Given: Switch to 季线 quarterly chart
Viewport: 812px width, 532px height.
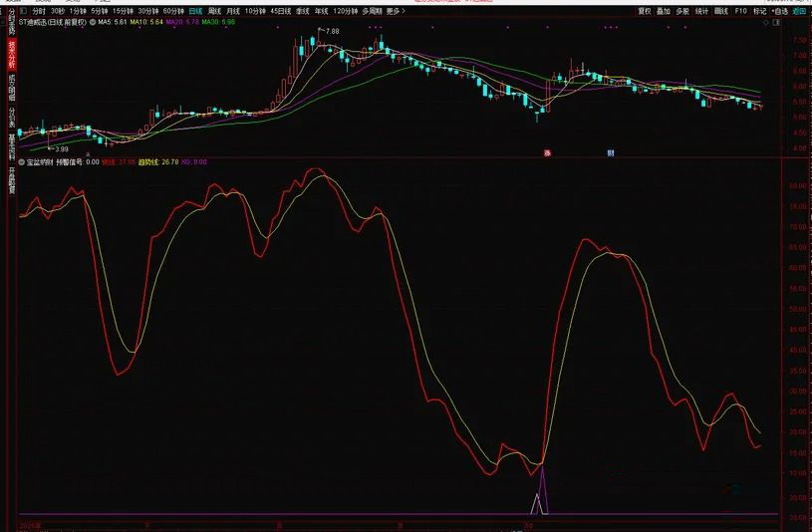Looking at the screenshot, I should 303,11.
